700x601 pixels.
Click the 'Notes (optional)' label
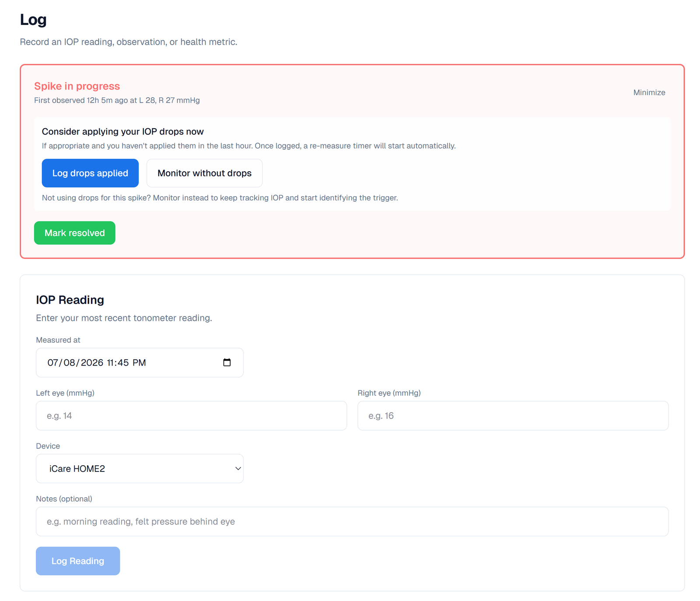pyautogui.click(x=64, y=499)
